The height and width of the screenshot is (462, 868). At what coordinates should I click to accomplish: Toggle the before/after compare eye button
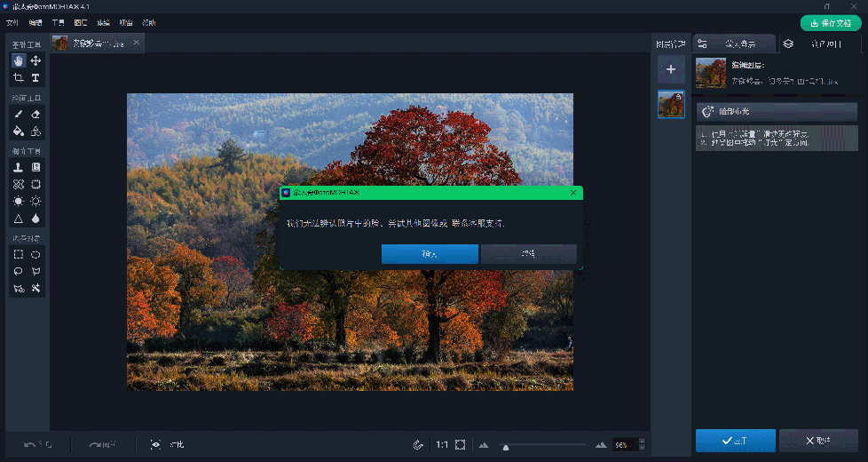(167, 445)
